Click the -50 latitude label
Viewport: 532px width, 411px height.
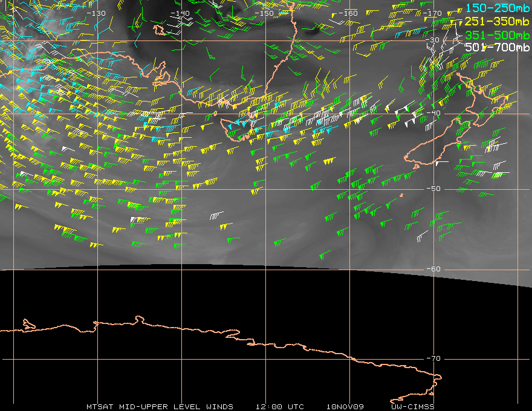[x=433, y=189]
